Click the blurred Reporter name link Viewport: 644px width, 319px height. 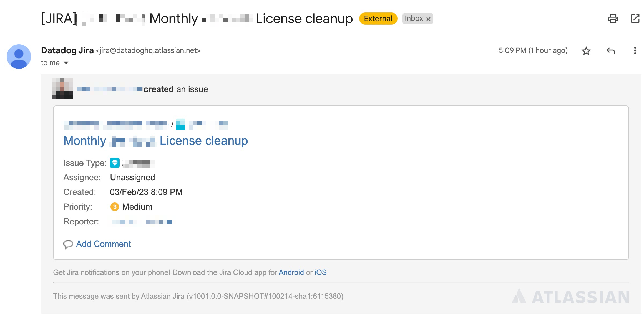coord(142,222)
